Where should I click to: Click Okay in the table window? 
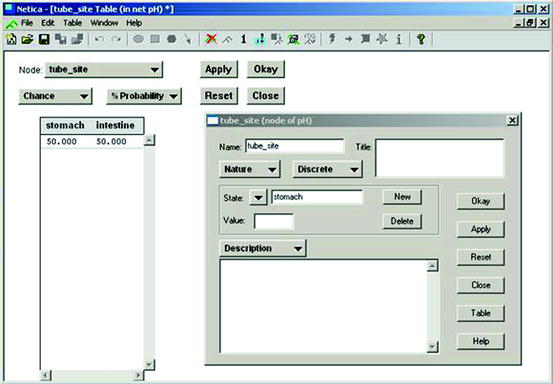(266, 69)
